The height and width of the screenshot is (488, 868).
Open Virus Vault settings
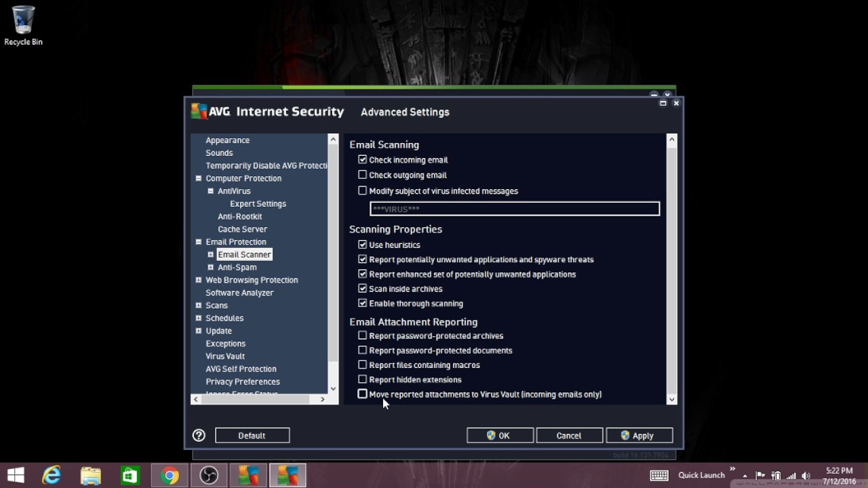tap(225, 357)
